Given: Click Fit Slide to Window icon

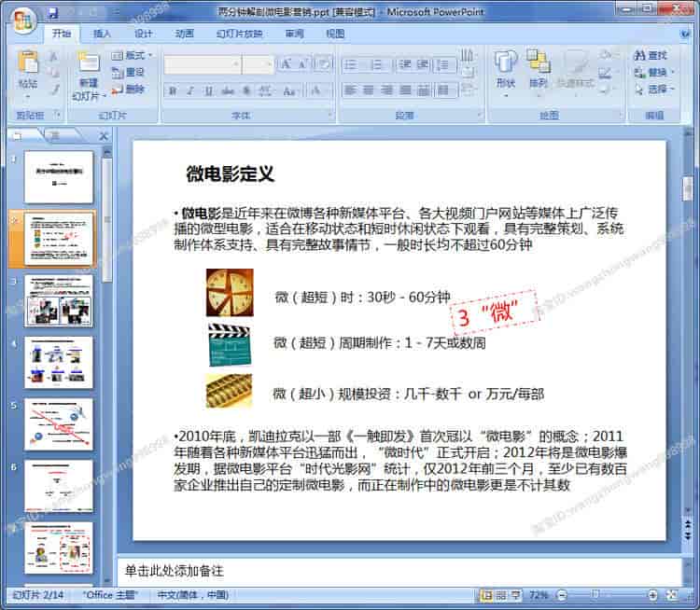Looking at the screenshot, I should click(671, 595).
